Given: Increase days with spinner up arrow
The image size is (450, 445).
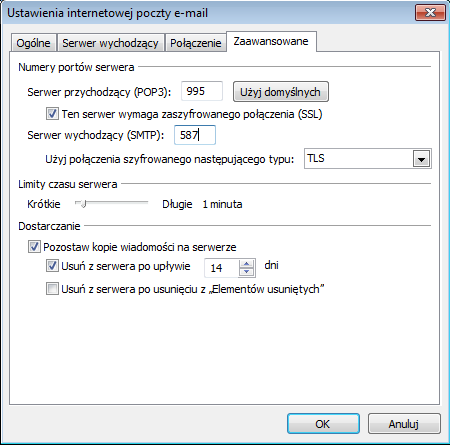Looking at the screenshot, I should point(247,264).
